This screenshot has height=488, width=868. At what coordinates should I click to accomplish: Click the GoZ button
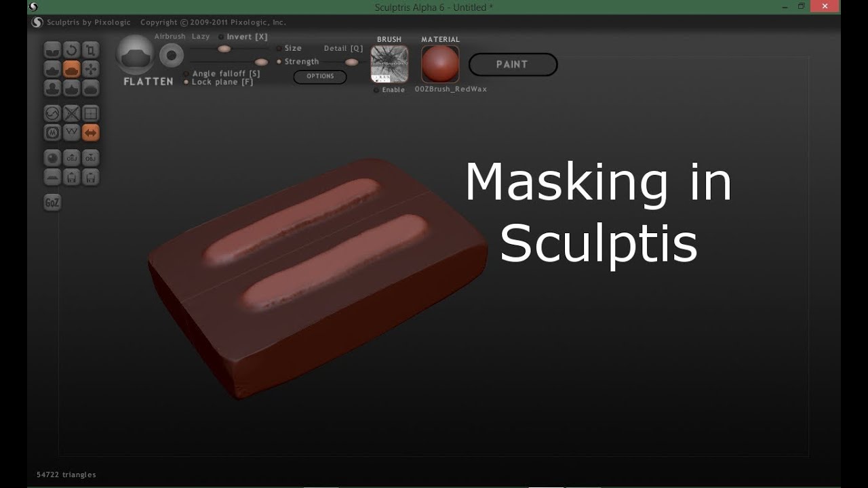pyautogui.click(x=52, y=203)
